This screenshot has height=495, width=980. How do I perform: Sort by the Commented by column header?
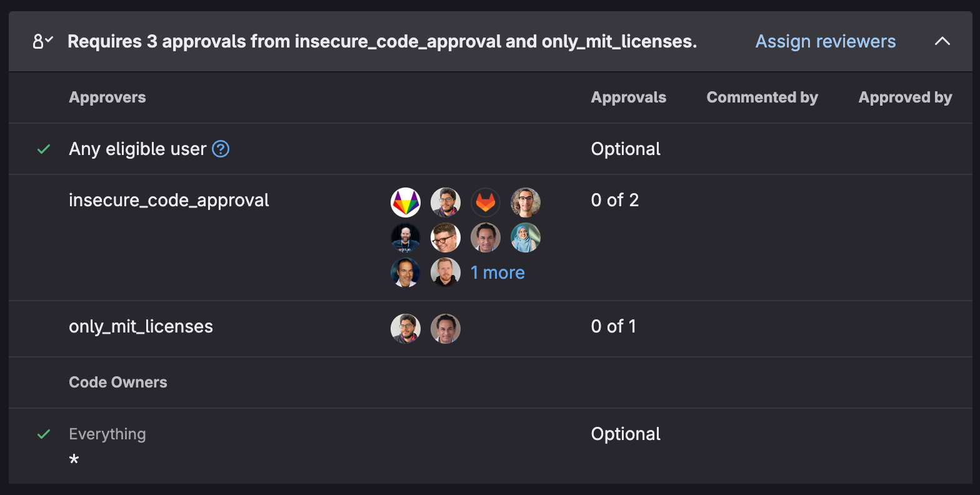point(762,97)
